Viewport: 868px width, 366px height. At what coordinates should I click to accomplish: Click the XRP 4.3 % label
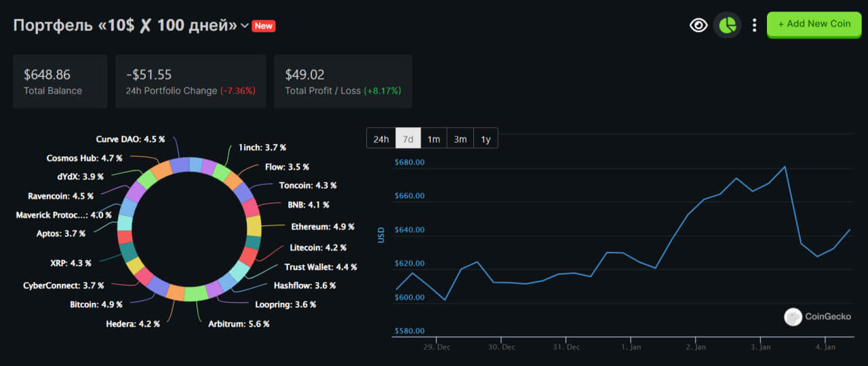click(x=71, y=263)
